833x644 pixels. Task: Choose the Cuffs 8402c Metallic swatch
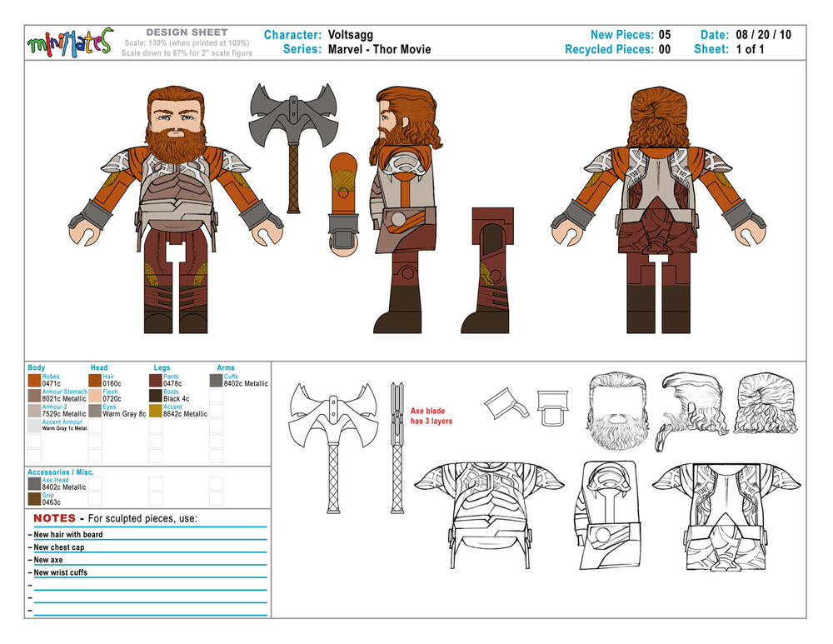(217, 381)
